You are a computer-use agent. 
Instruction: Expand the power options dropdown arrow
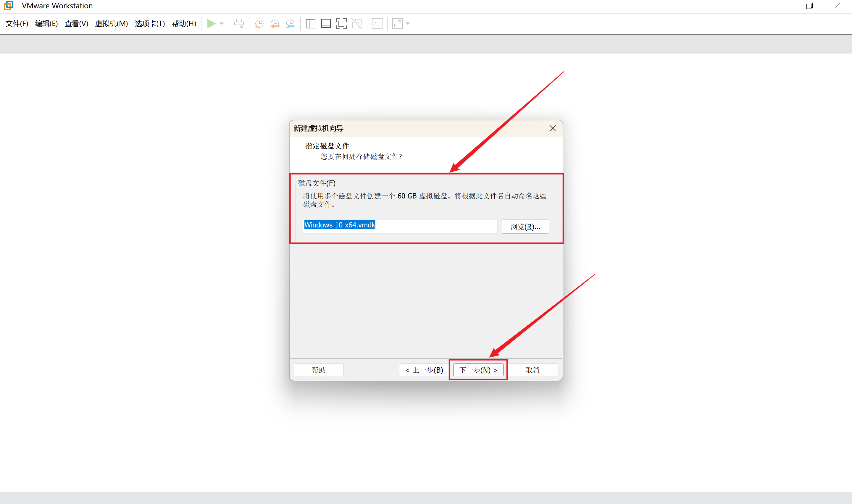click(x=222, y=23)
